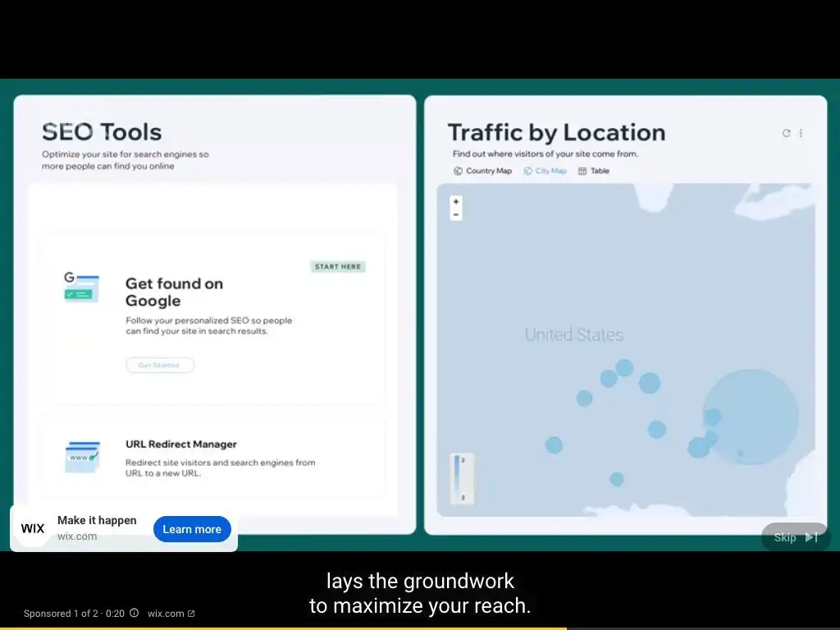
Task: Click the SEO Tools title
Action: pyautogui.click(x=102, y=132)
